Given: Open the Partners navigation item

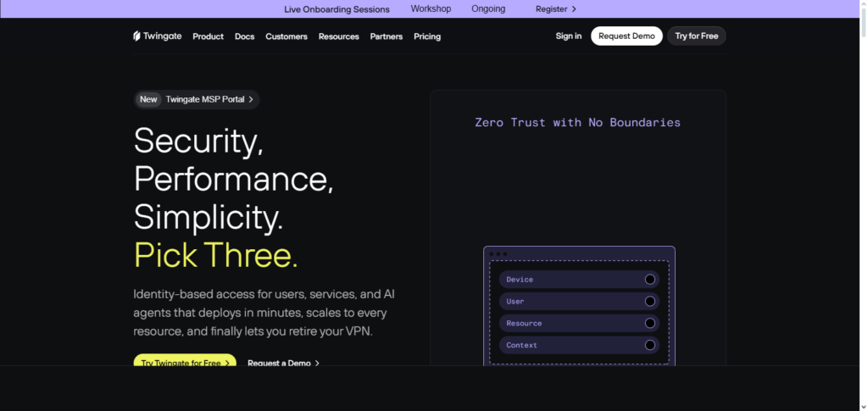Looking at the screenshot, I should [386, 36].
